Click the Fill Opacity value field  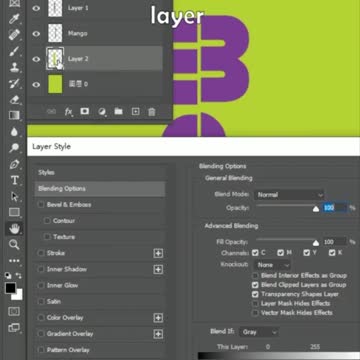pos(335,242)
